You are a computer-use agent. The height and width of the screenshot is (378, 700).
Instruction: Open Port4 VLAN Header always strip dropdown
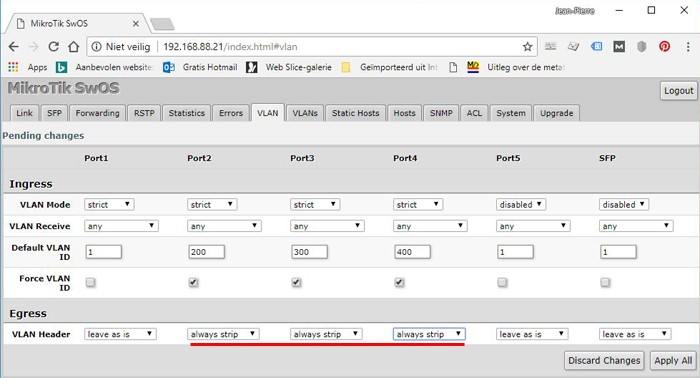429,334
